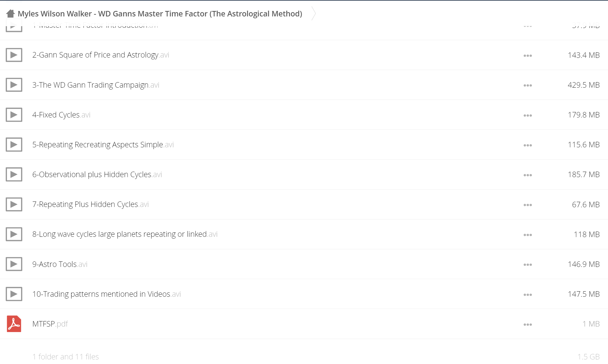Click the home icon in breadcrumb
Image resolution: width=608 pixels, height=364 pixels.
10,14
